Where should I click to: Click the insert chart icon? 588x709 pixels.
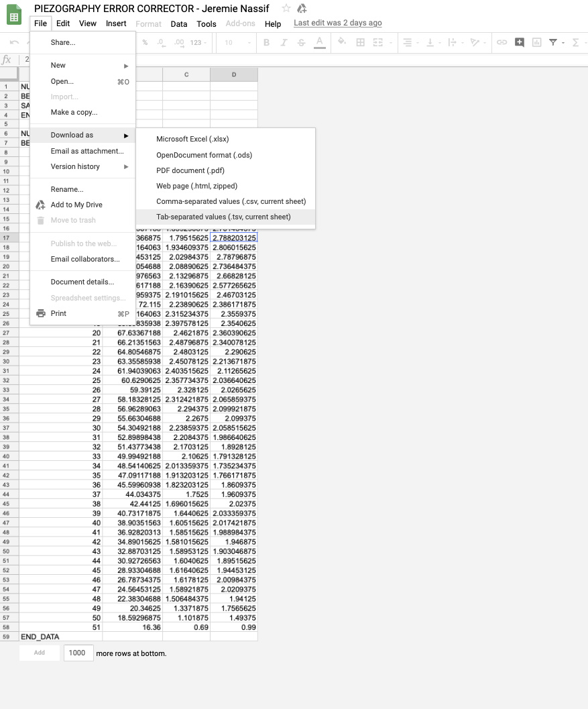536,42
